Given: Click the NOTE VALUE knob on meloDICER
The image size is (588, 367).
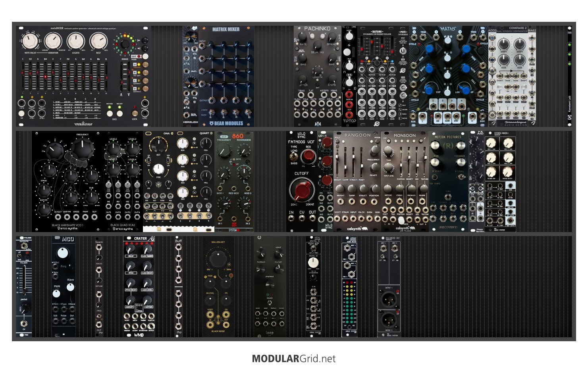Looking at the screenshot, I should [x=30, y=40].
